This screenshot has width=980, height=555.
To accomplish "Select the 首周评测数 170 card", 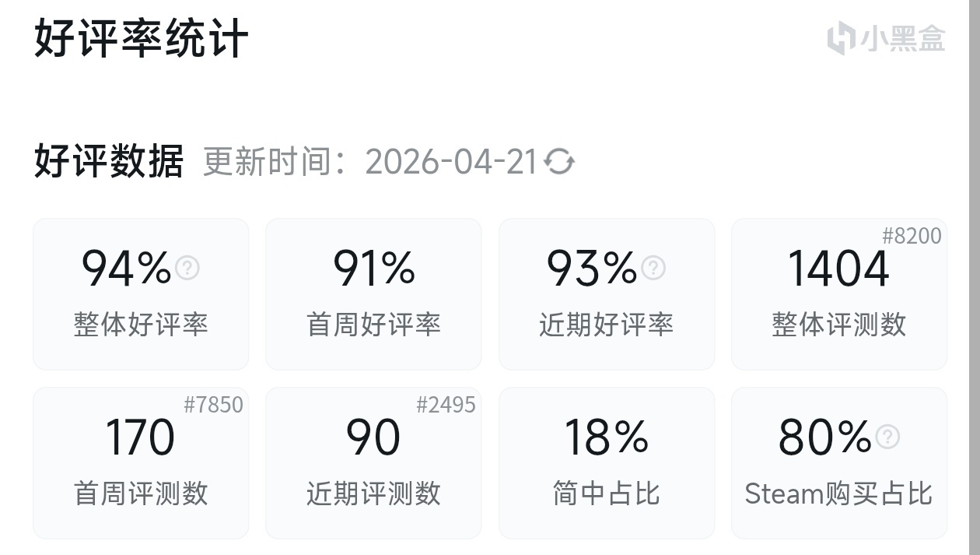I will tap(141, 463).
